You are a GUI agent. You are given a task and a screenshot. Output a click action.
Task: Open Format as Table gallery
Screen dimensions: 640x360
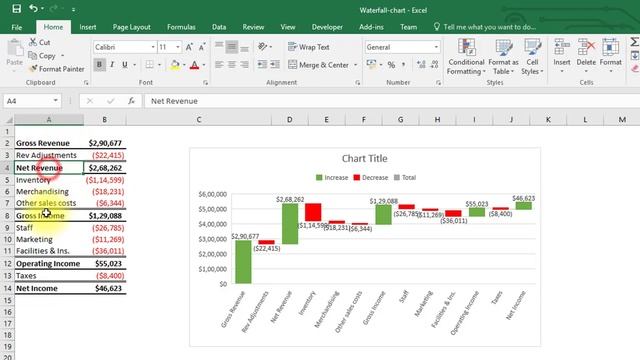pyautogui.click(x=503, y=57)
